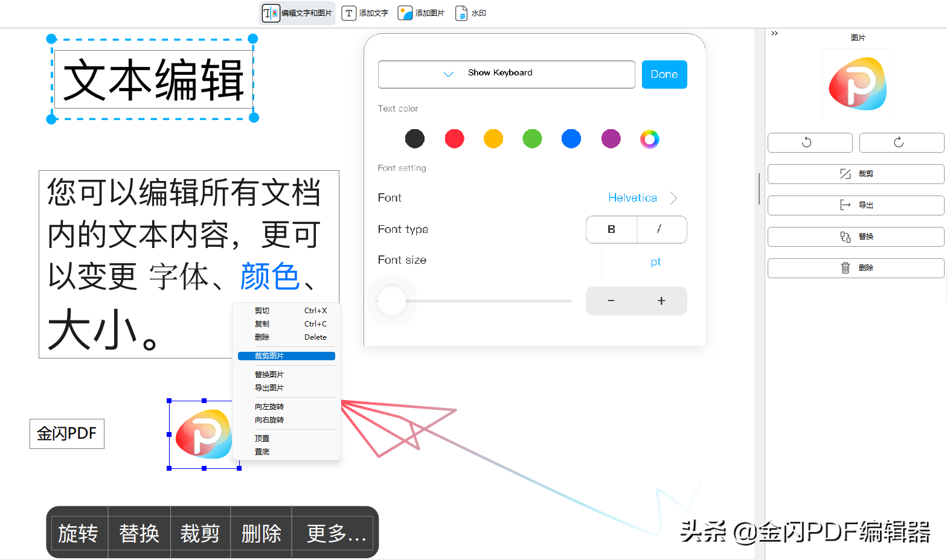The image size is (947, 560).
Task: Click the 替换 replace button in the side panel
Action: [x=856, y=237]
